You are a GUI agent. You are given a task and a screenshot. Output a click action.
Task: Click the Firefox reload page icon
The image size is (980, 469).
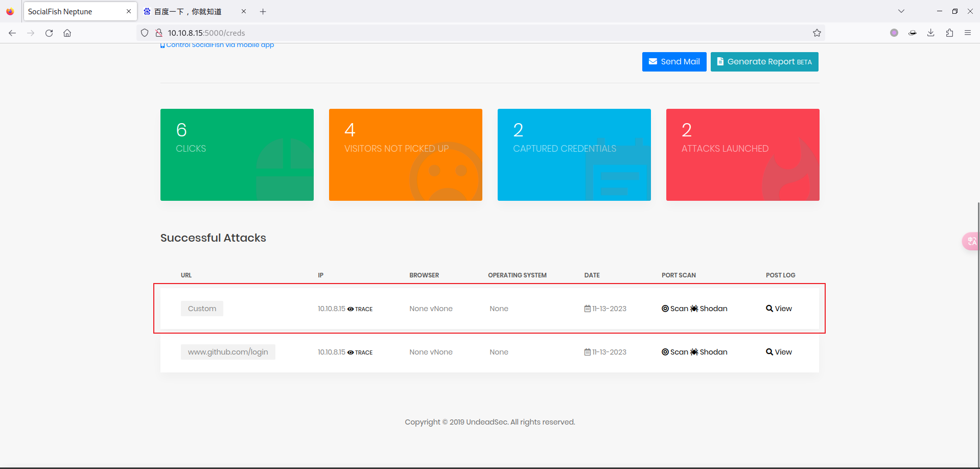click(x=49, y=33)
